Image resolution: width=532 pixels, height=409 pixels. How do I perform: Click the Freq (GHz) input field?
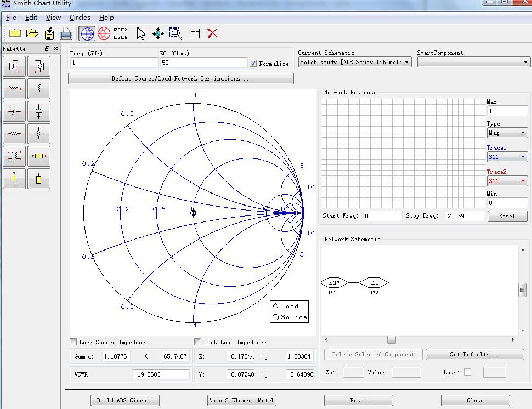tap(112, 63)
